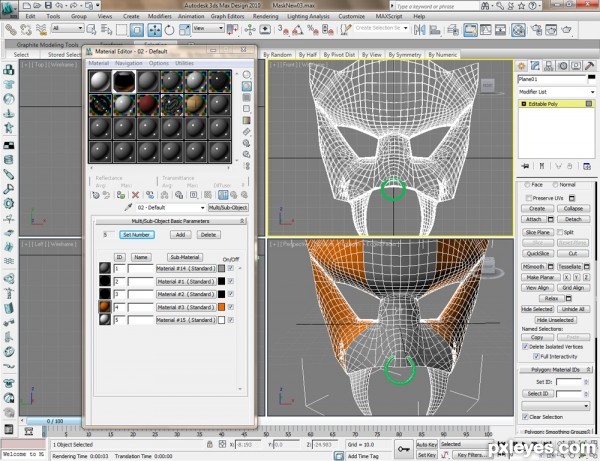
Task: Open the Material Editor toolbar icon
Action: [518, 29]
